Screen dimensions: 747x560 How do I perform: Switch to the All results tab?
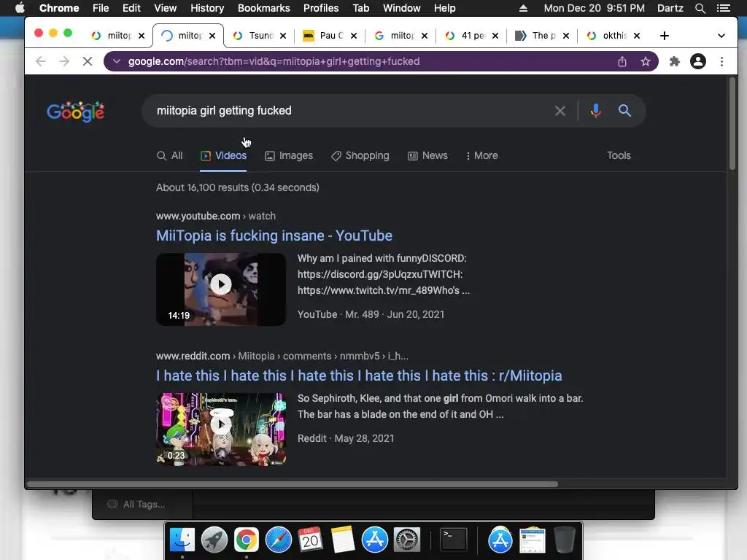click(x=169, y=156)
